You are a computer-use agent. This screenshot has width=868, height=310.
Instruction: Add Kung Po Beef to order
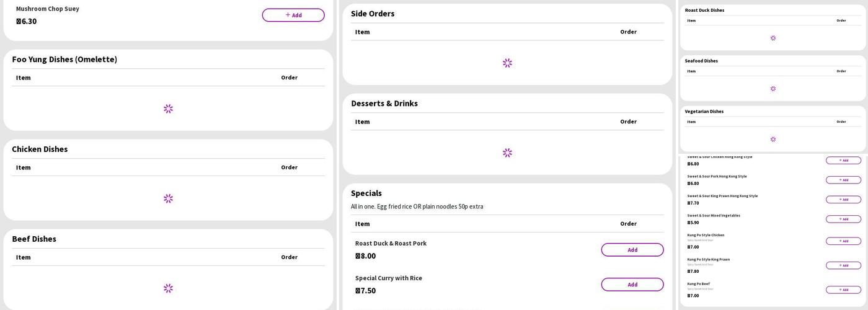[843, 290]
